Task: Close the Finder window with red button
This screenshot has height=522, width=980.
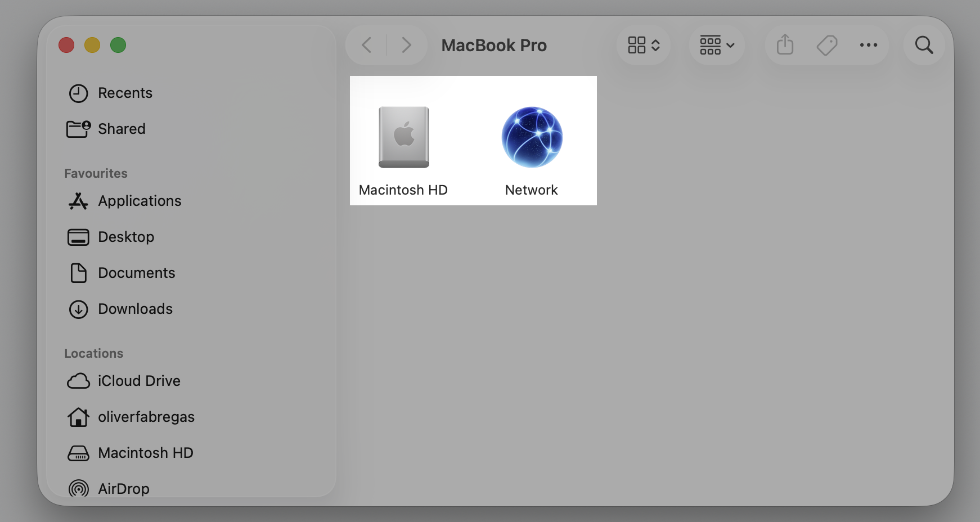Action: click(x=66, y=45)
